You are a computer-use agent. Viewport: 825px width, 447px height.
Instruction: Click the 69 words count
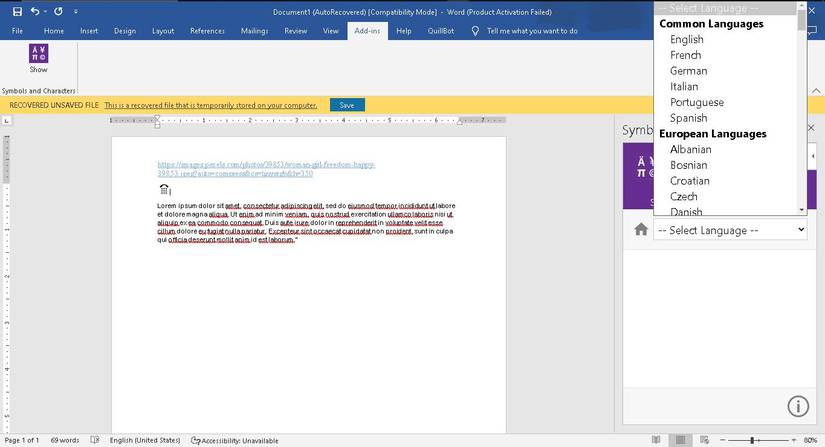click(x=65, y=440)
